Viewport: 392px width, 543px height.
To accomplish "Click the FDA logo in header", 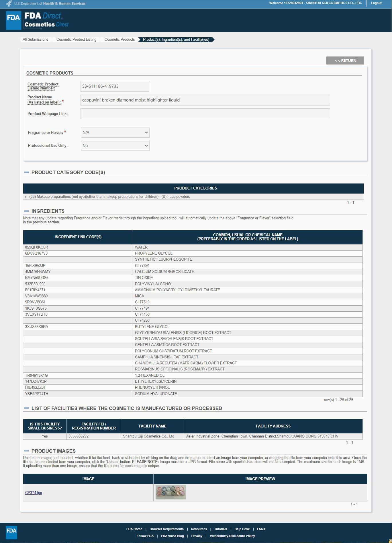I will coord(13,20).
